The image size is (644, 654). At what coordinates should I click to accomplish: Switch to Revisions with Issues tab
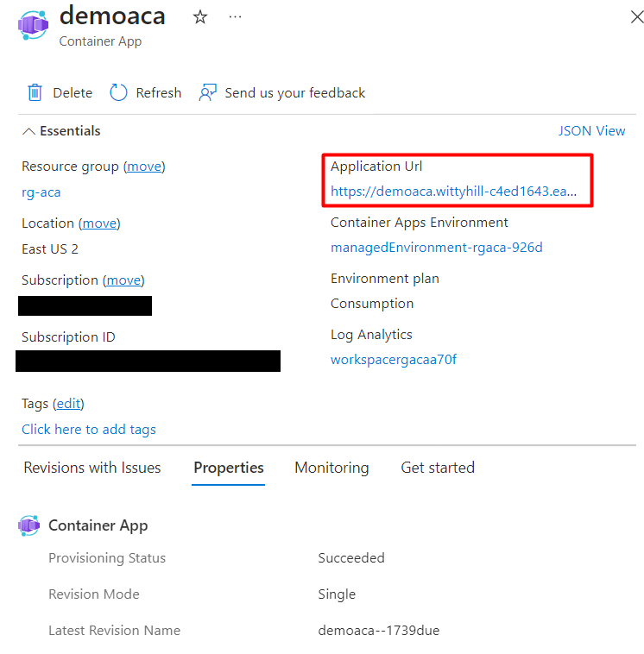92,468
